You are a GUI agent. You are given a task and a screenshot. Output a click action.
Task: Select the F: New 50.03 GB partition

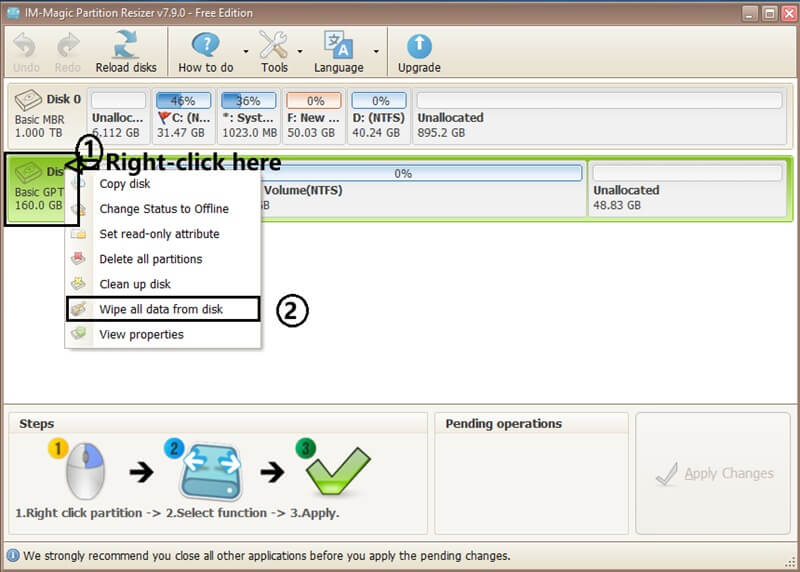(313, 116)
